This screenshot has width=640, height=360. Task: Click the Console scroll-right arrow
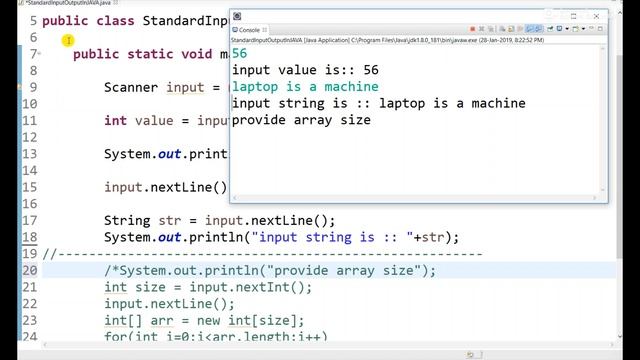pyautogui.click(x=594, y=198)
